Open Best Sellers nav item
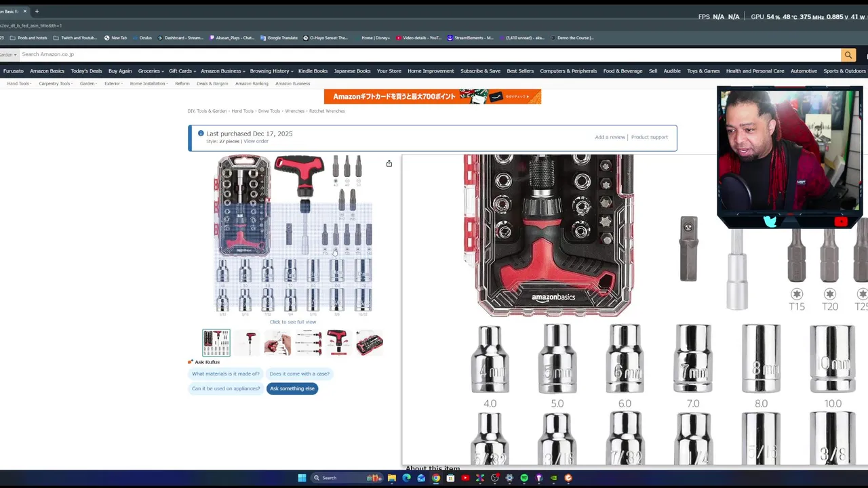This screenshot has height=488, width=868. 520,71
